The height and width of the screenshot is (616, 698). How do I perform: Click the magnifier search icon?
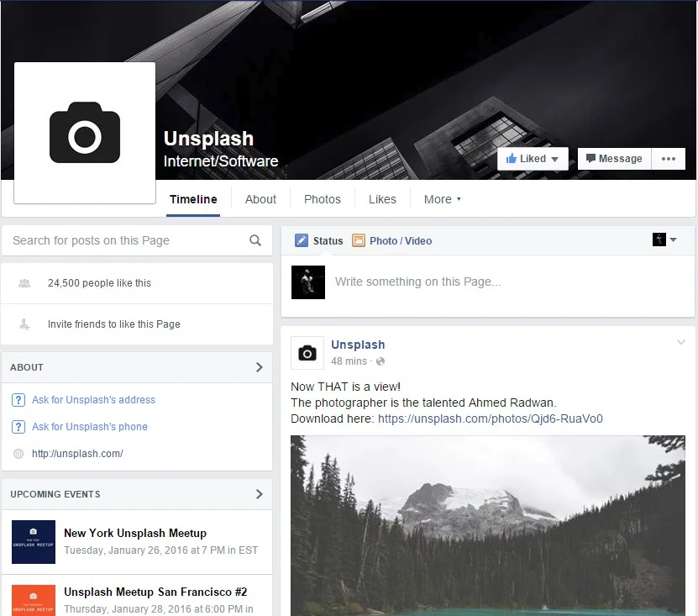[x=255, y=240]
